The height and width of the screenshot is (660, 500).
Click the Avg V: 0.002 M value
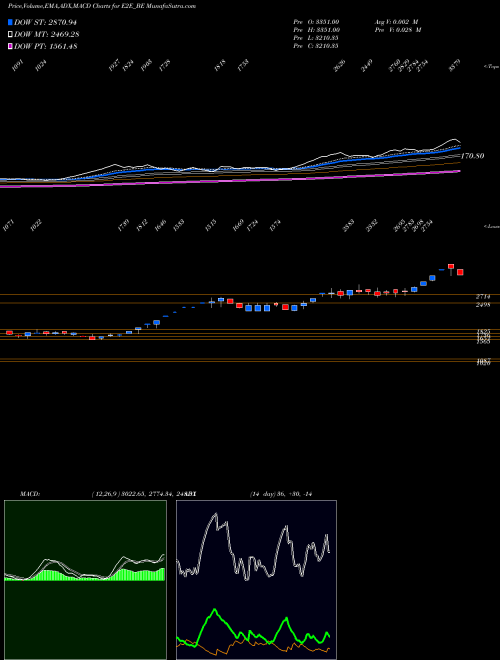(397, 22)
